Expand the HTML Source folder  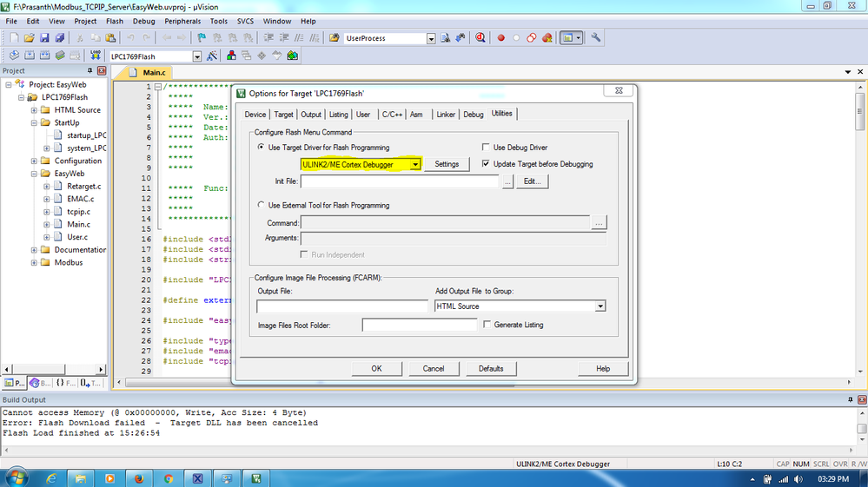34,110
